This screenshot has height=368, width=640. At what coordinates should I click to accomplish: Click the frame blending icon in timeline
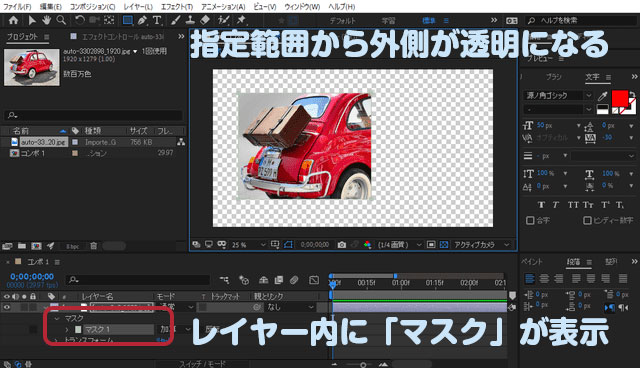[x=279, y=280]
